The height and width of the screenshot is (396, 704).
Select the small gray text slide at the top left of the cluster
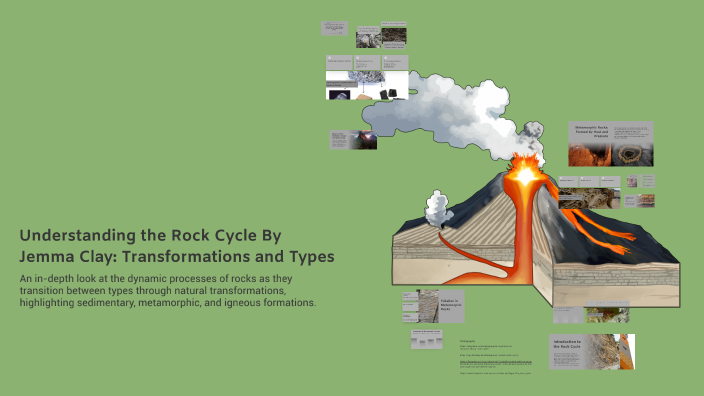point(334,28)
